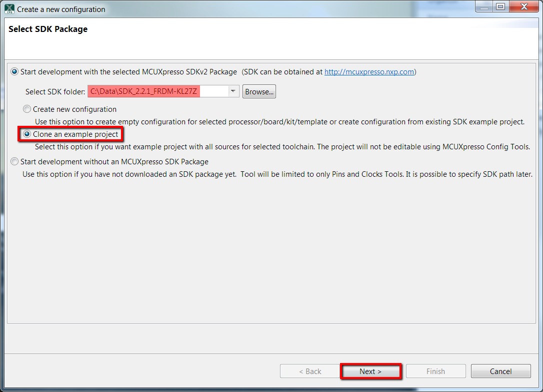
Task: Select the Clone an example project option
Action: [27, 134]
